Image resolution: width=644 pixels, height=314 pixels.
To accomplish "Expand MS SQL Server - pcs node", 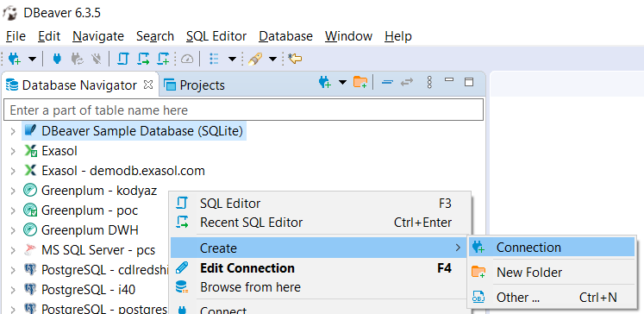I will (13, 250).
